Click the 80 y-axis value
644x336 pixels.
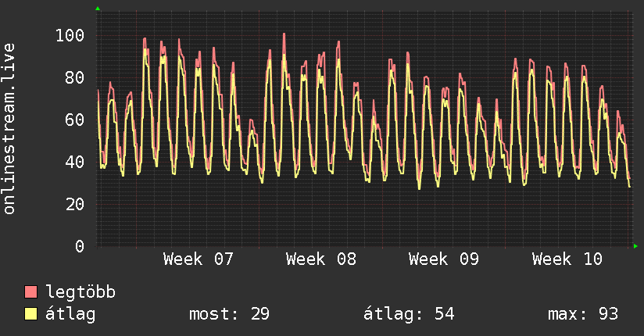coord(75,77)
